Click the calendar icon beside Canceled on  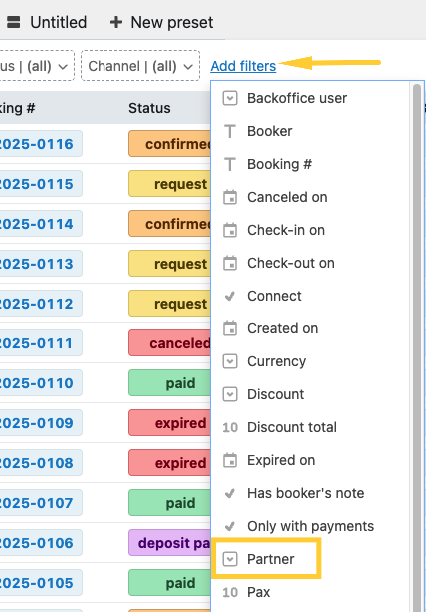click(x=230, y=197)
